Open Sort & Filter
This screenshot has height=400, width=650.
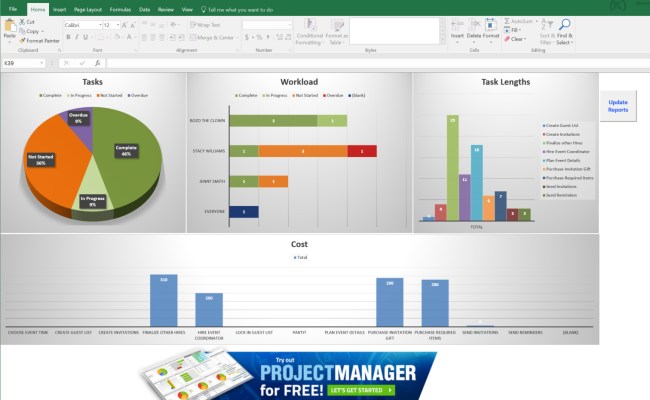coord(547,32)
